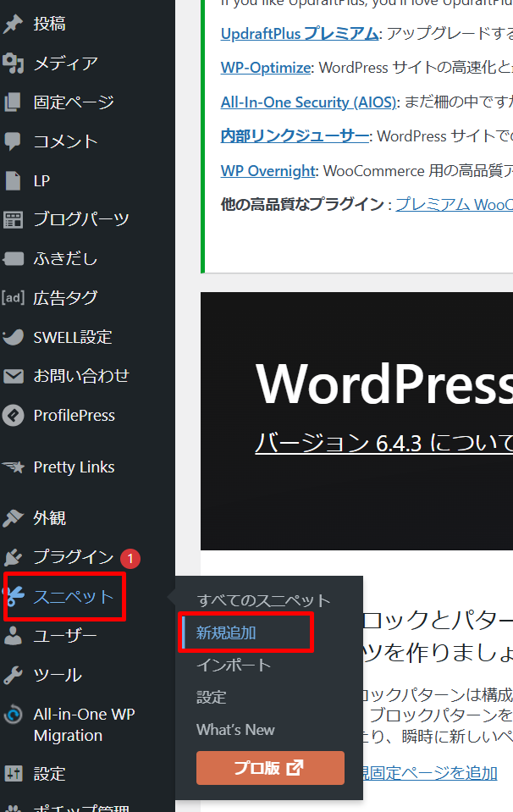Click the speech bubble icon beside コメント
The width and height of the screenshot is (513, 812).
(13, 141)
